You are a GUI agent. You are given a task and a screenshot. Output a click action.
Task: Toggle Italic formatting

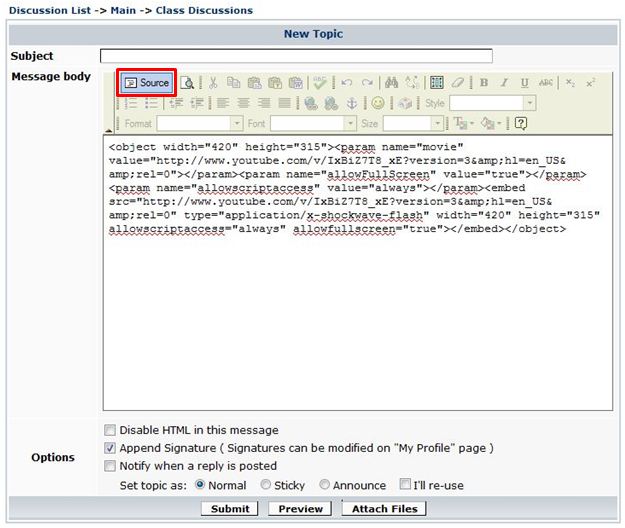pos(504,82)
